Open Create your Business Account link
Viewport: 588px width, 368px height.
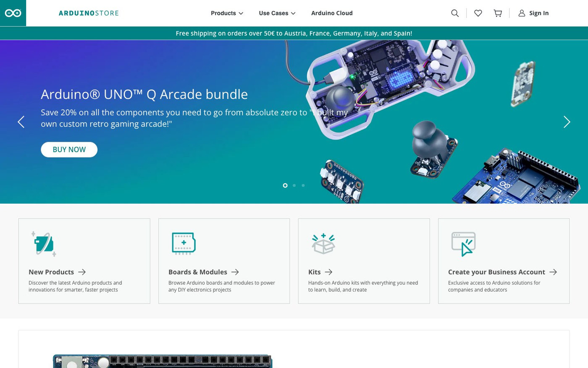(496, 272)
